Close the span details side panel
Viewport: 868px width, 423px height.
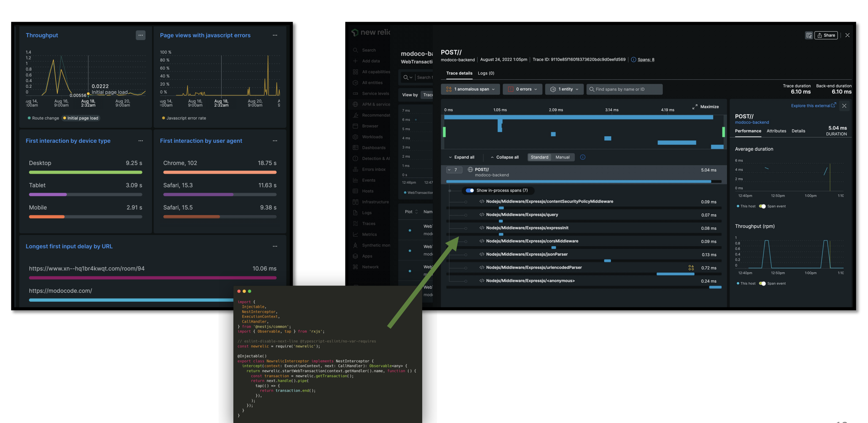click(x=844, y=106)
